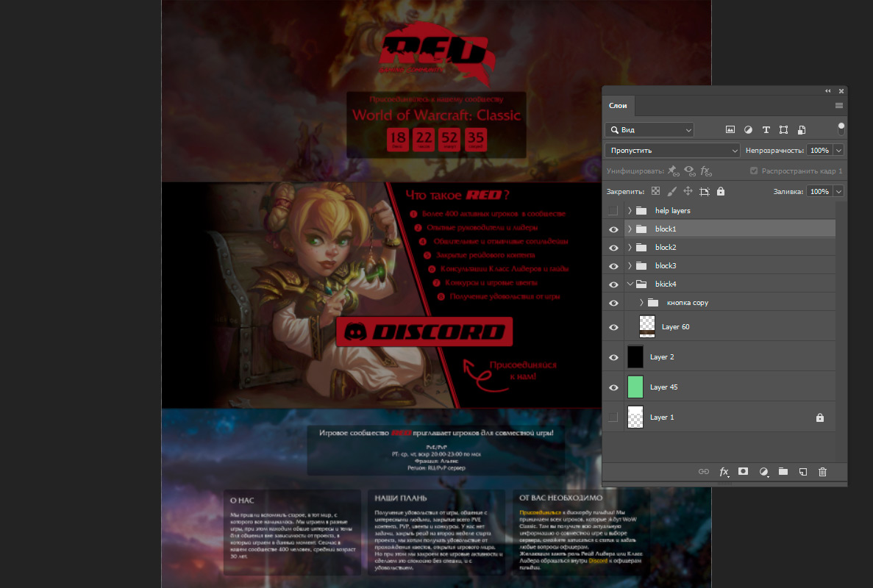Open the Пропустить blend mode dropdown

[672, 150]
